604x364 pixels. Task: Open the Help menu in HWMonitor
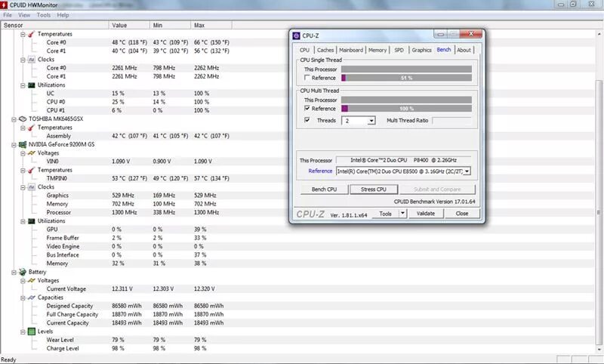(x=63, y=15)
